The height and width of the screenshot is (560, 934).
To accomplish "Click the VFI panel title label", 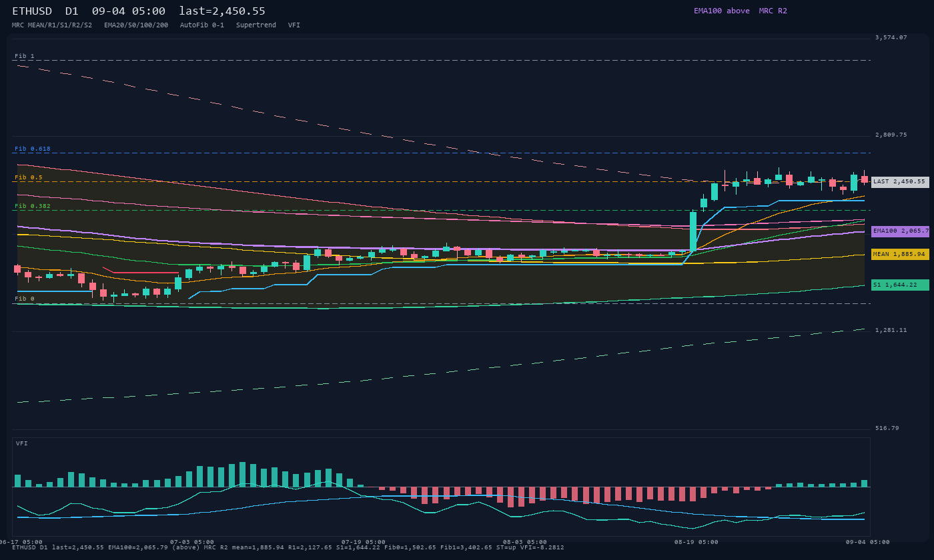I will click(22, 443).
